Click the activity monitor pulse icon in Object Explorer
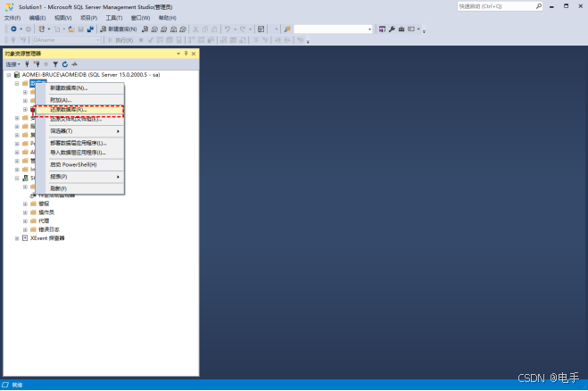588x391 pixels. tap(74, 64)
